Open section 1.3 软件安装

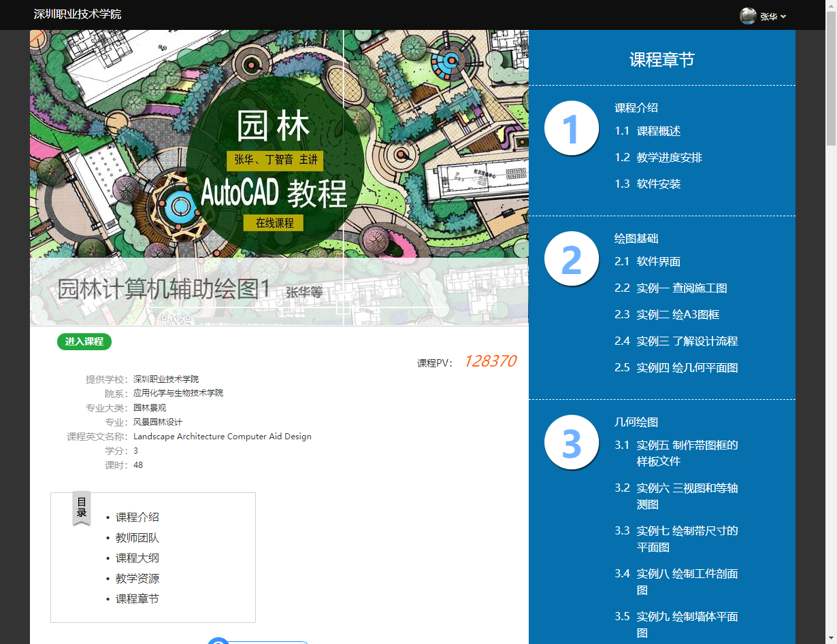[648, 184]
